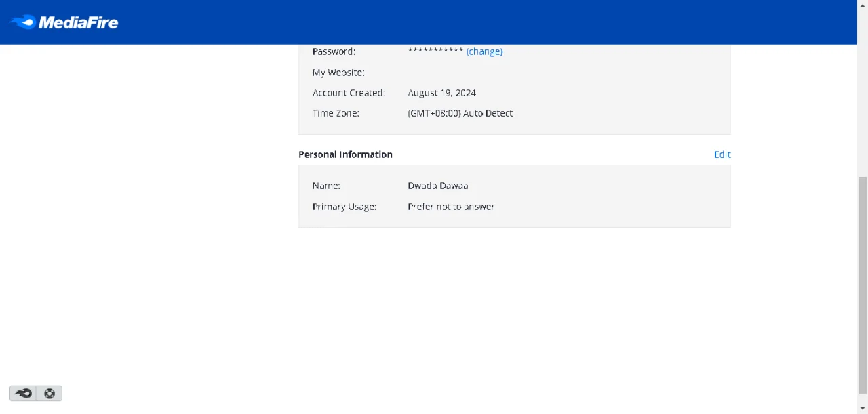Click the scrollbar down arrow
The width and height of the screenshot is (868, 414).
tap(863, 408)
